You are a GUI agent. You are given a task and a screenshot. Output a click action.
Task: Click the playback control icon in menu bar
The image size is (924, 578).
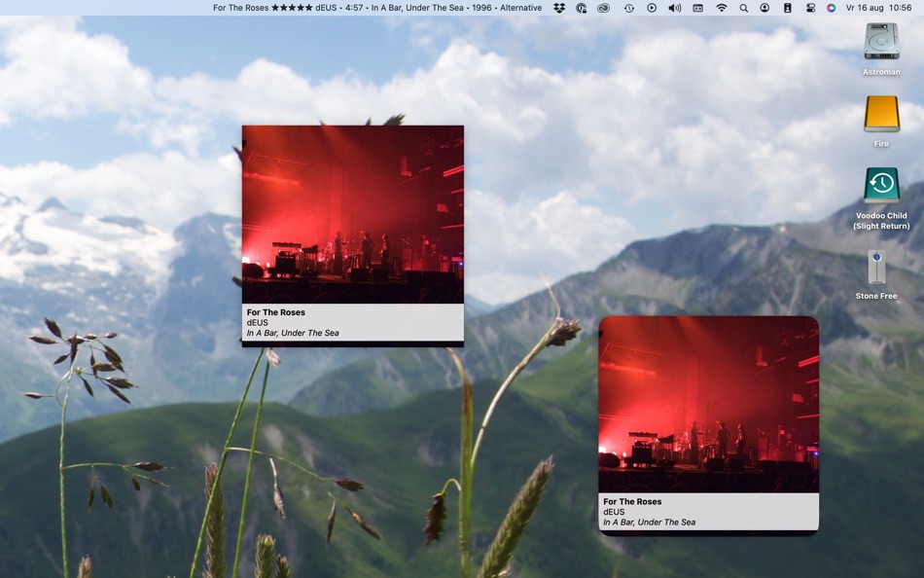(x=652, y=7)
